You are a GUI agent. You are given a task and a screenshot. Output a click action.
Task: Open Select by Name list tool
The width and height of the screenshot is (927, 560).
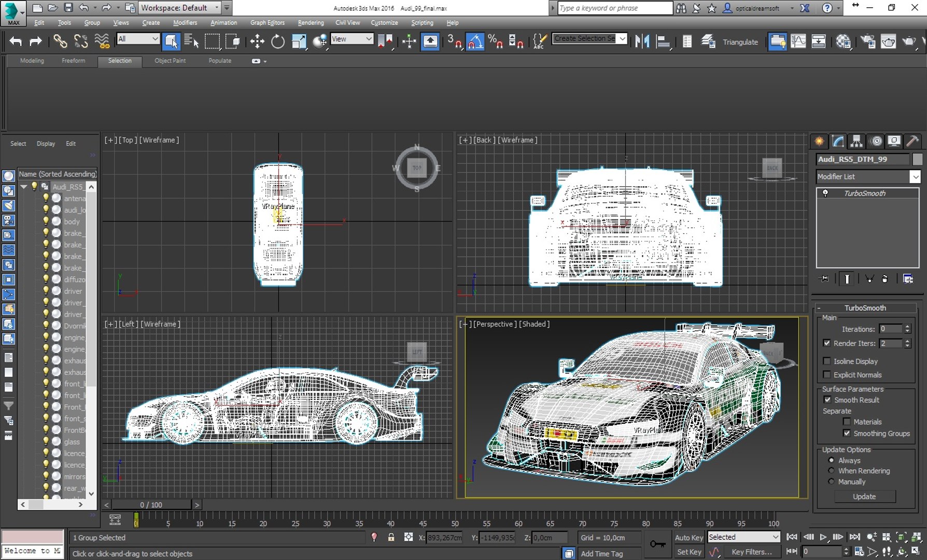click(191, 41)
